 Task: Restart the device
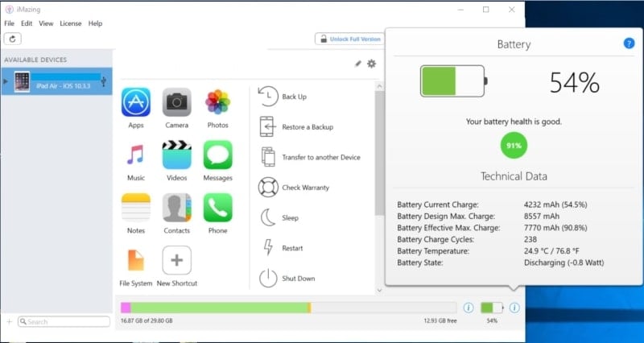(283, 248)
